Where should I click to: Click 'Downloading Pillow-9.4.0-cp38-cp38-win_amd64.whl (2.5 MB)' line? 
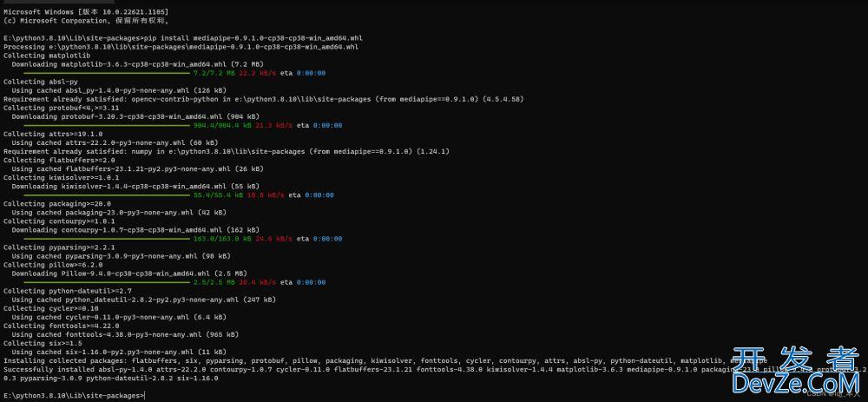point(129,273)
